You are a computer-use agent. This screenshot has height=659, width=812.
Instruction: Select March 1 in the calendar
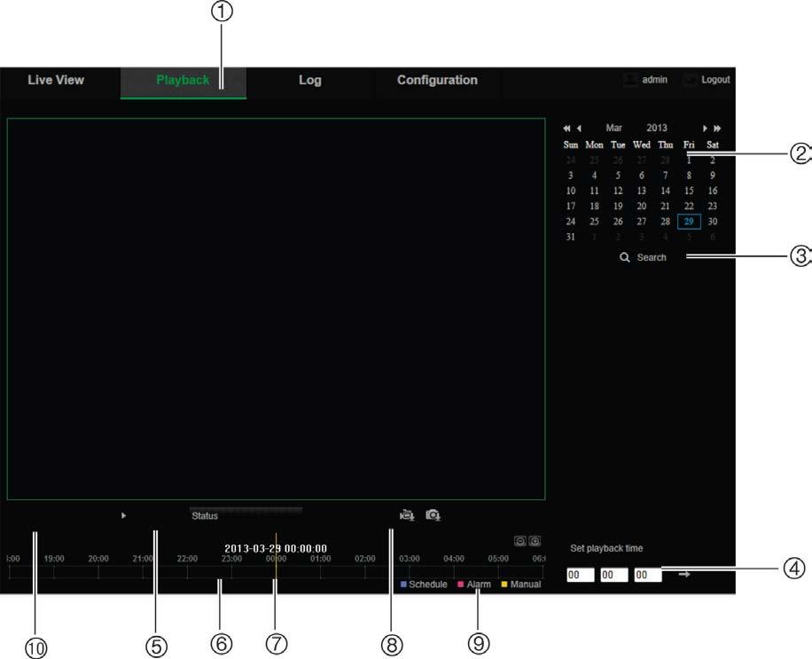pyautogui.click(x=689, y=160)
